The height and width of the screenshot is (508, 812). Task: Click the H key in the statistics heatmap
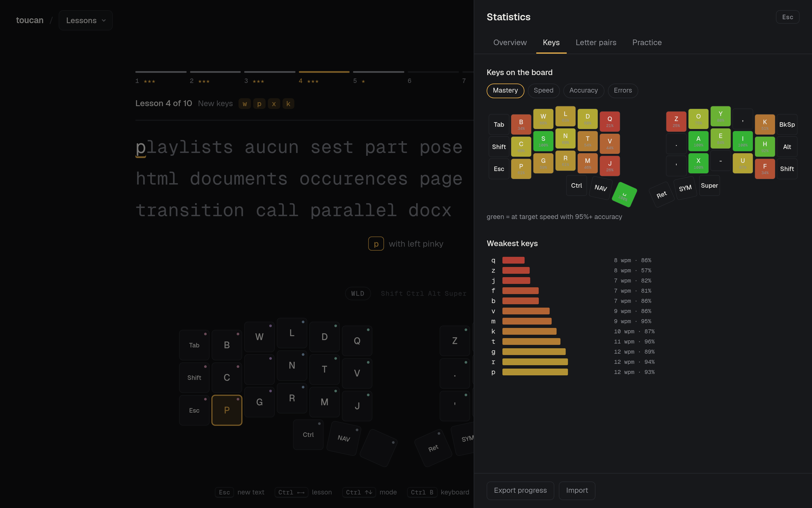[765, 146]
